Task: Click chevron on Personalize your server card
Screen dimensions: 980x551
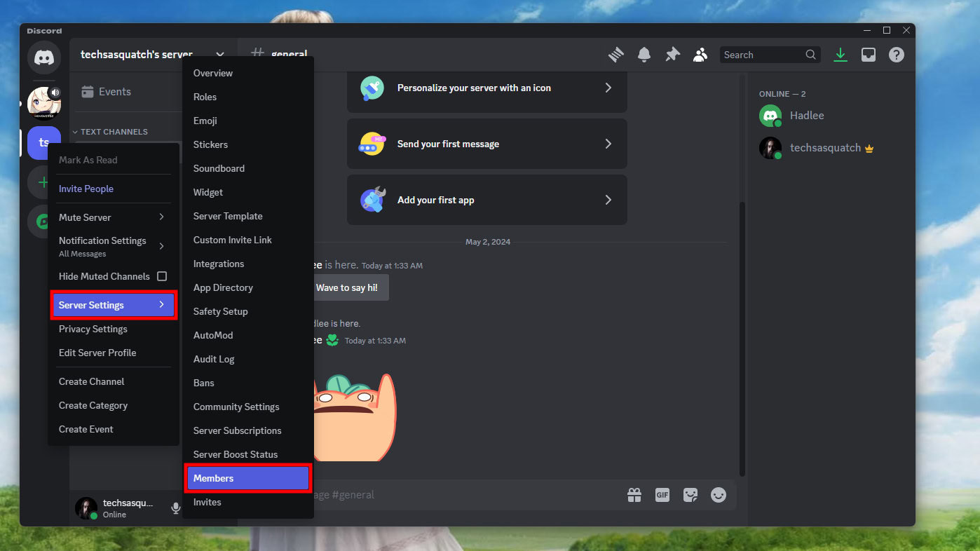Action: tap(608, 88)
